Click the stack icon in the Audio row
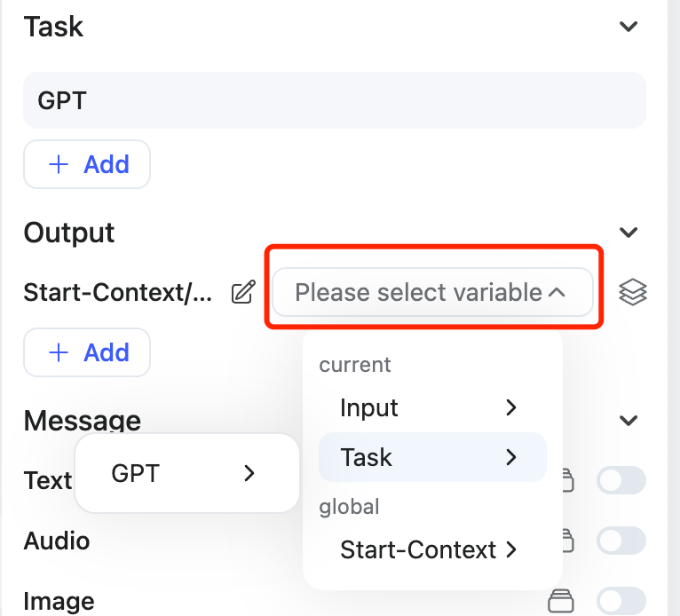The image size is (680, 616). click(568, 540)
